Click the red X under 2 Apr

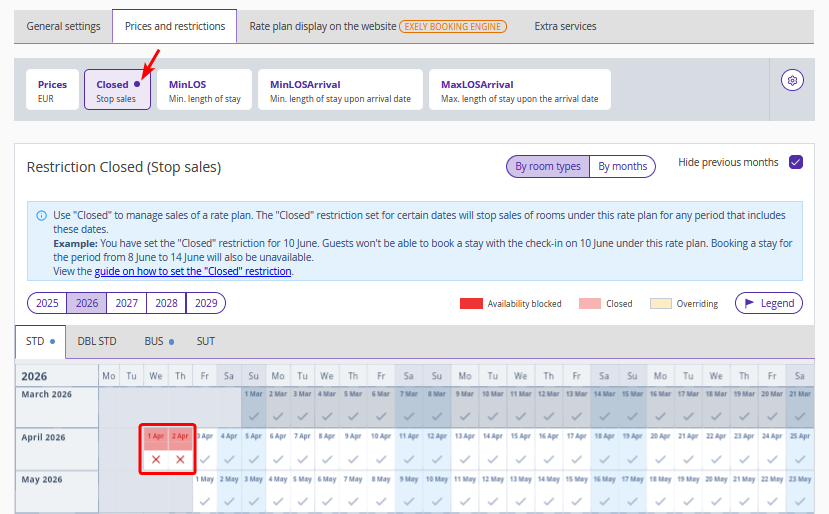point(180,459)
